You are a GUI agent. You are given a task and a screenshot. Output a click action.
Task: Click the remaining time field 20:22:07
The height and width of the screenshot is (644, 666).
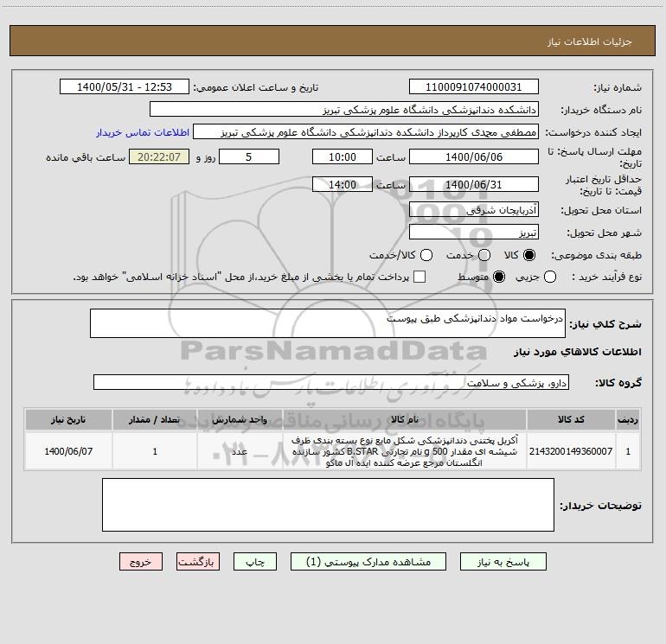159,157
